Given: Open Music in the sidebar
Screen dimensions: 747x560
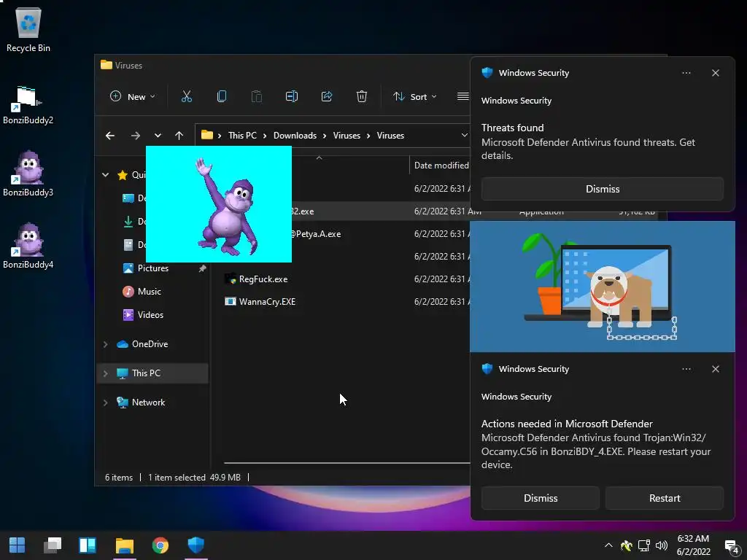Looking at the screenshot, I should (x=149, y=292).
